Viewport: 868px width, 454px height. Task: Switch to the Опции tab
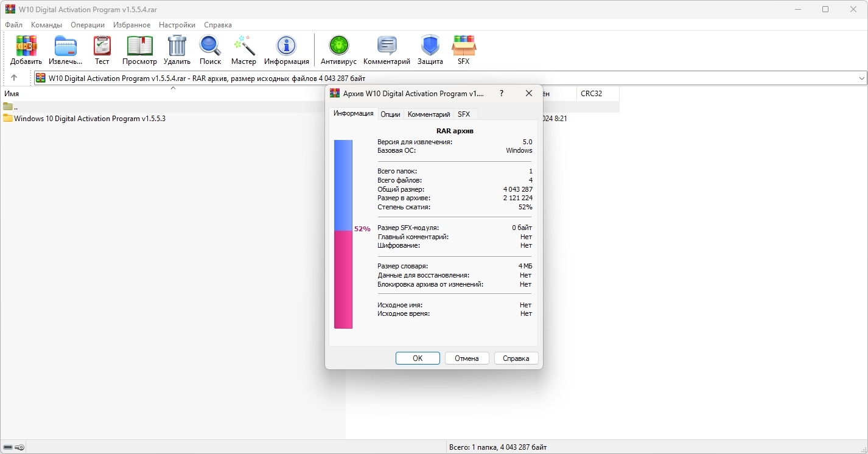coord(390,114)
